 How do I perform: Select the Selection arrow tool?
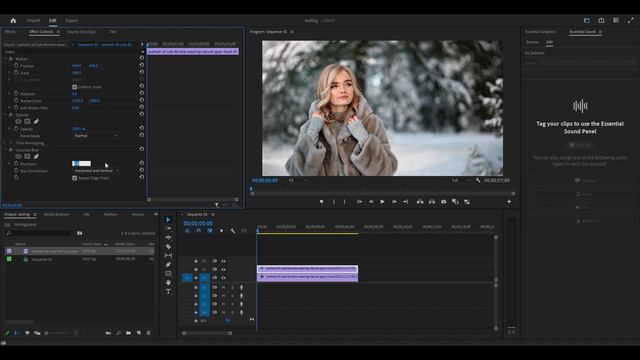tap(168, 220)
